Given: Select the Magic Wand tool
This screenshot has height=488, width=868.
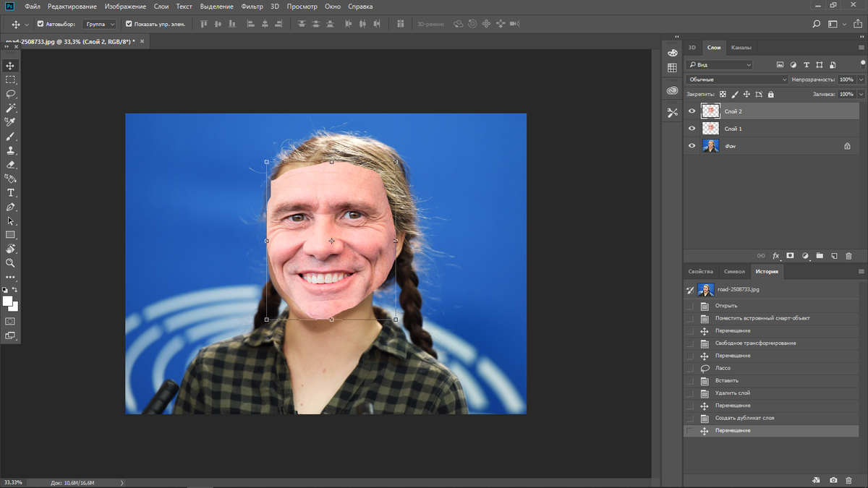Looking at the screenshot, I should pyautogui.click(x=10, y=108).
